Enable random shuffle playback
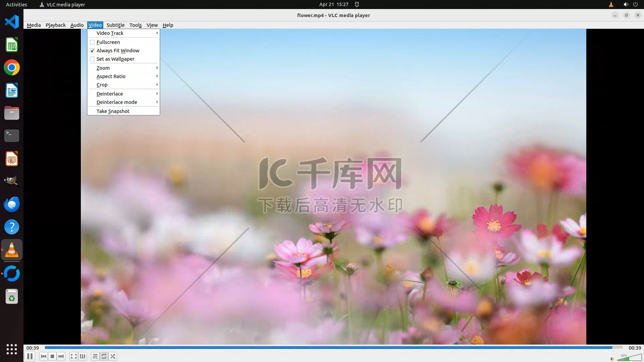Screen dimensions: 644x362 click(113, 356)
